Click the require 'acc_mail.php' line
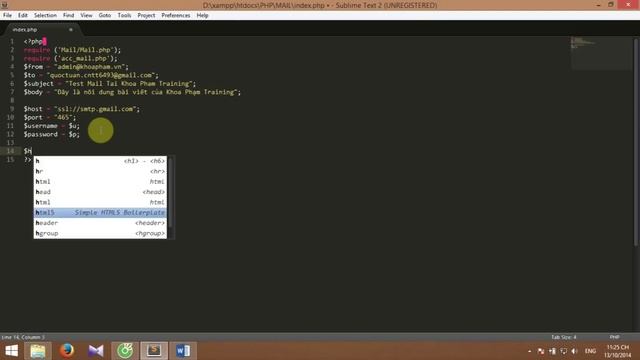 coord(70,58)
